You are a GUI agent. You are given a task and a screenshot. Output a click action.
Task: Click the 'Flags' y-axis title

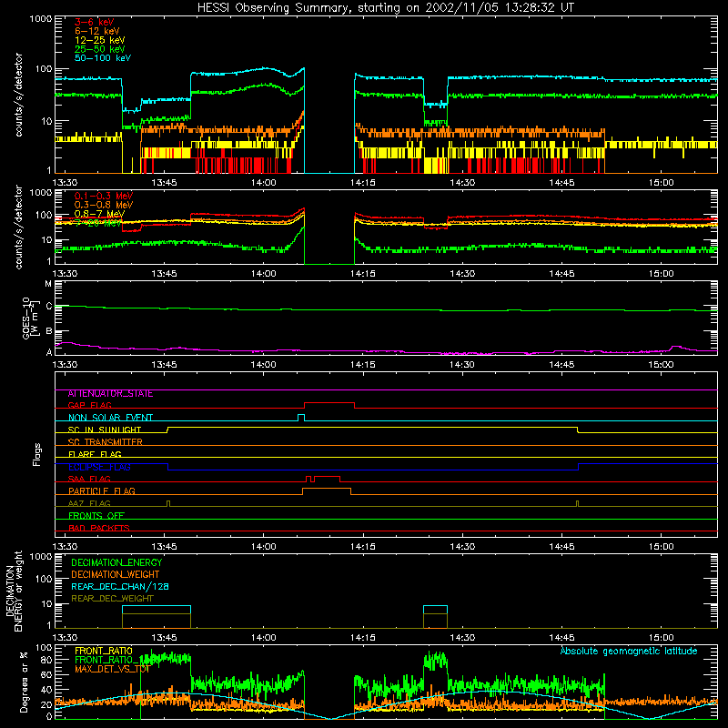point(37,454)
